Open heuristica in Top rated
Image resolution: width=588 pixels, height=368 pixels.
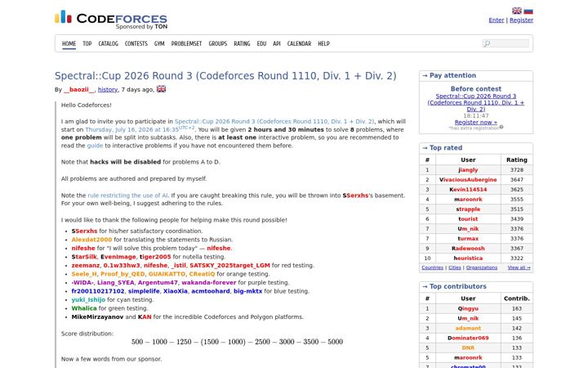click(x=468, y=258)
